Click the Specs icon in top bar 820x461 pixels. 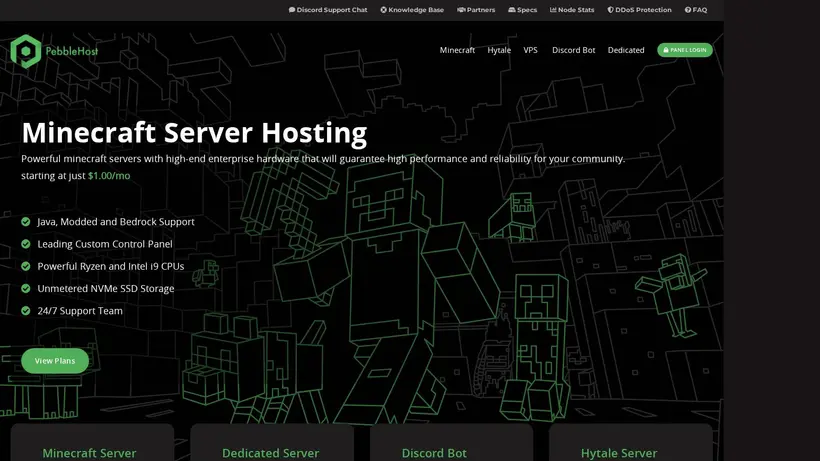[511, 10]
